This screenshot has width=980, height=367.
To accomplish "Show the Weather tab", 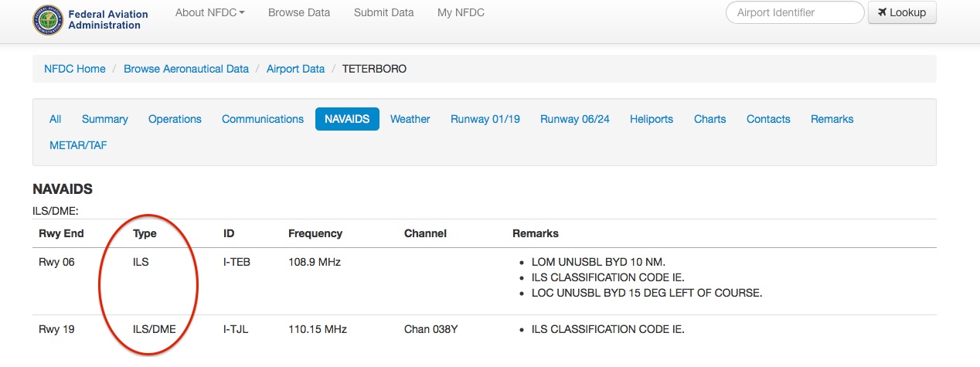I will pyautogui.click(x=410, y=119).
